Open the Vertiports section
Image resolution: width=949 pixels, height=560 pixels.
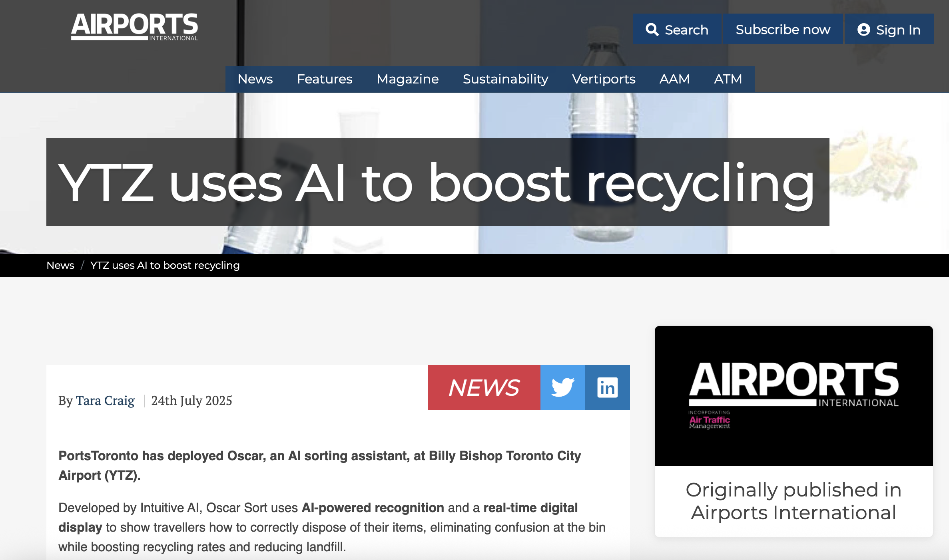pyautogui.click(x=604, y=79)
